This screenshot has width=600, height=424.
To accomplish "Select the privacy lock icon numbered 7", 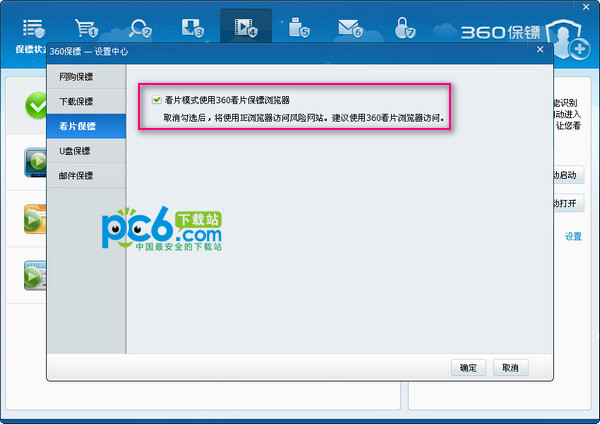I will pos(404,28).
